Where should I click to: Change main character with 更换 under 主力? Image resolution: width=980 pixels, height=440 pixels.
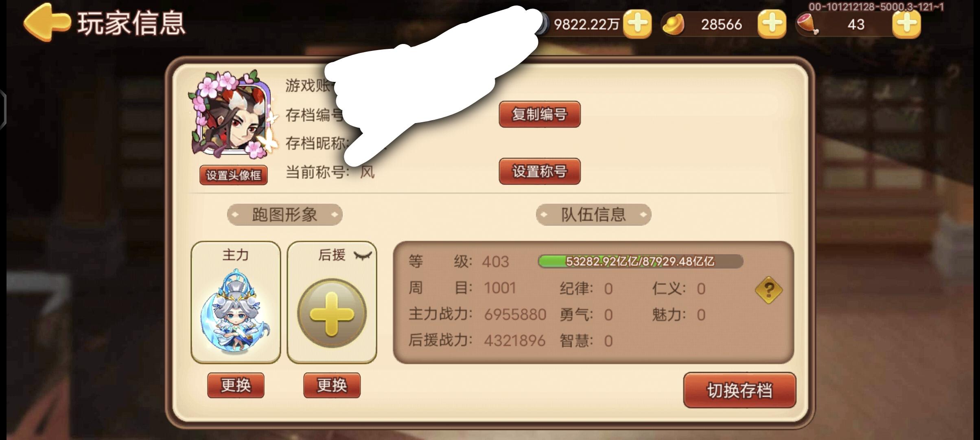click(236, 385)
